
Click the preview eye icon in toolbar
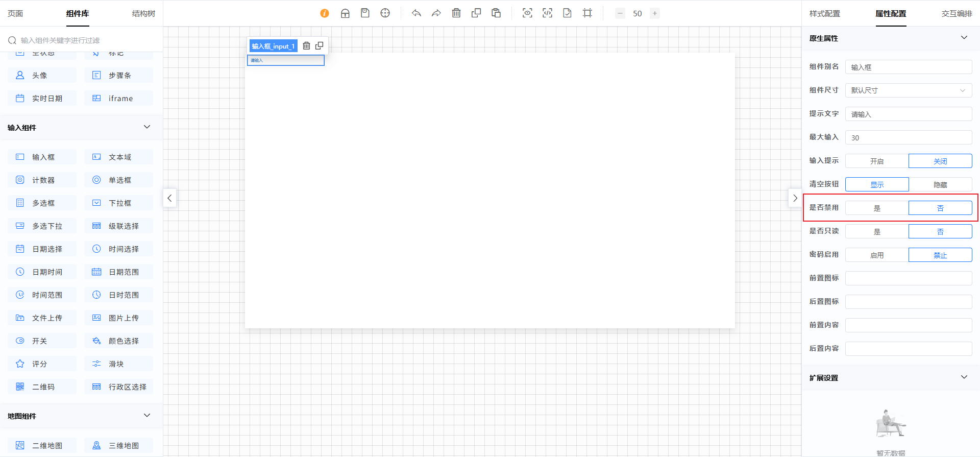click(x=527, y=13)
